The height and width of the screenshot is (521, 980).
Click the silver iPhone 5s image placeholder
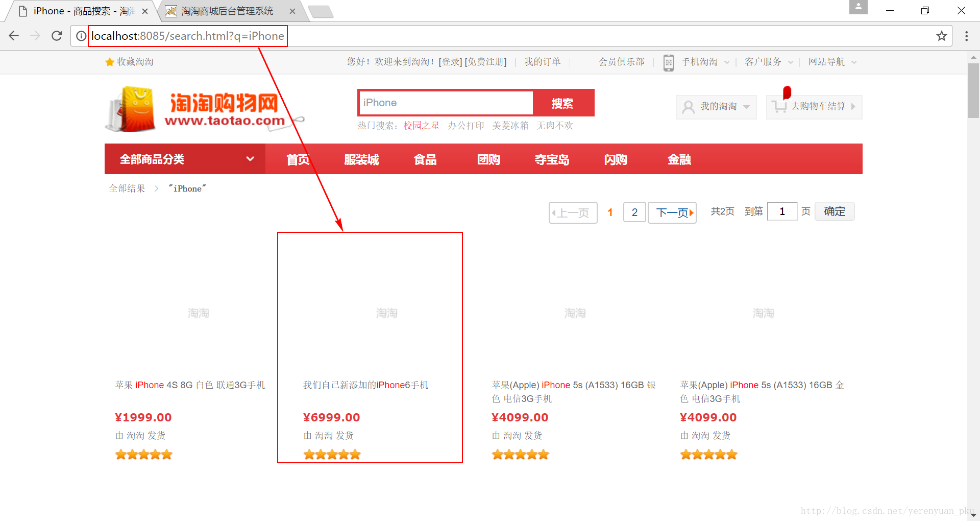(x=575, y=313)
